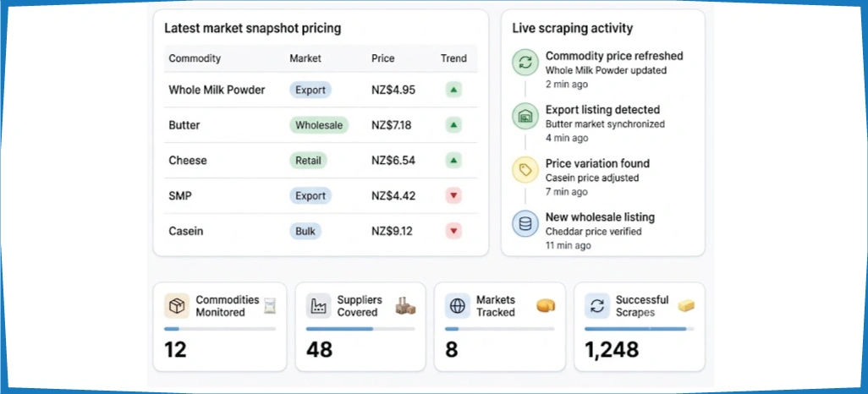Click the box icon on Commodities Monitored card
868x394 pixels.
tap(177, 306)
